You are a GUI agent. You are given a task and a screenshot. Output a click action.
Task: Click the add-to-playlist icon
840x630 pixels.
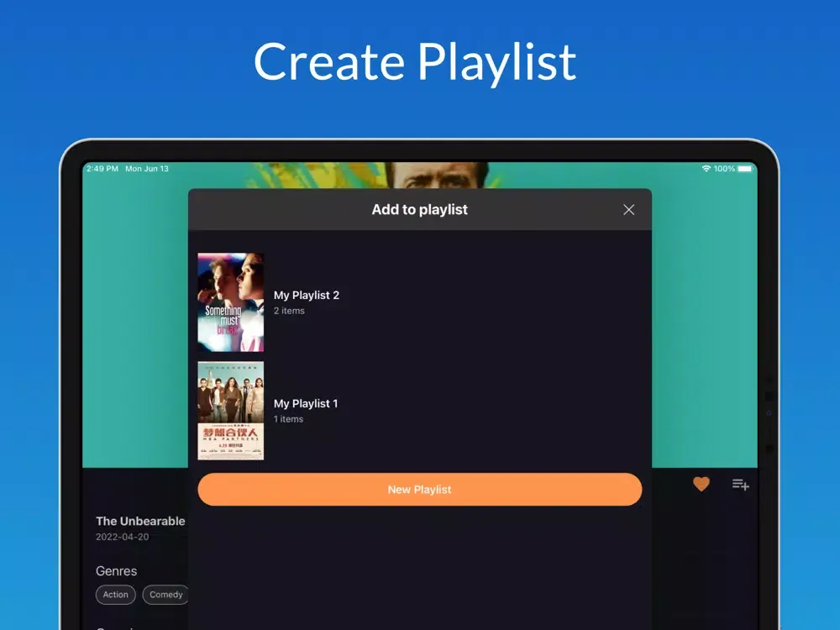point(740,485)
